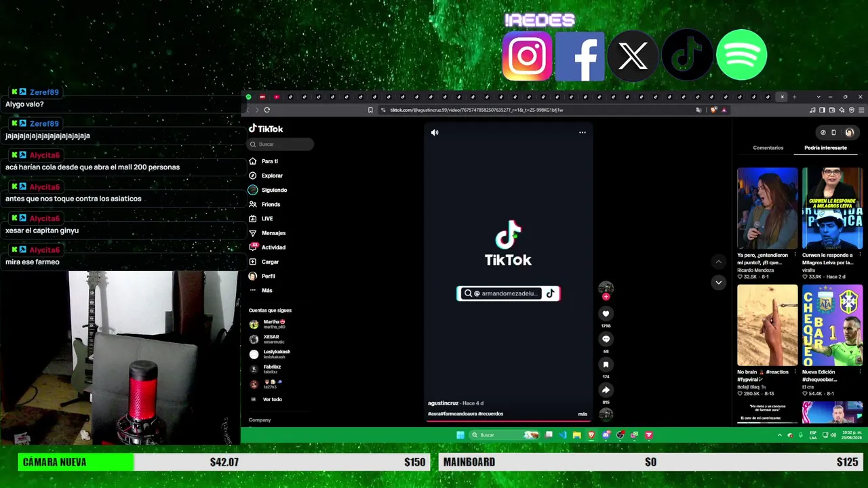Open comments via the speech bubble icon
This screenshot has width=868, height=488.
tap(606, 339)
